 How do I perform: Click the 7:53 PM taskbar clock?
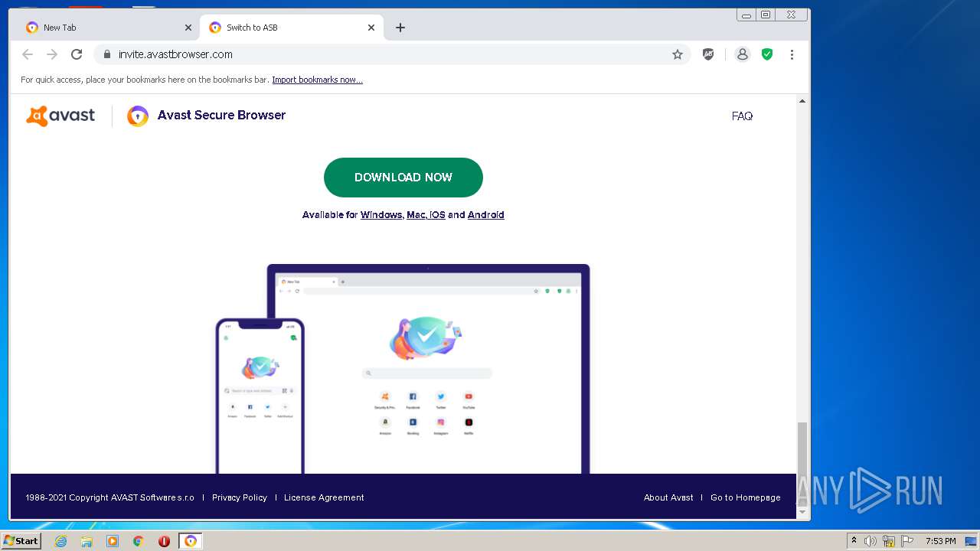coord(940,541)
